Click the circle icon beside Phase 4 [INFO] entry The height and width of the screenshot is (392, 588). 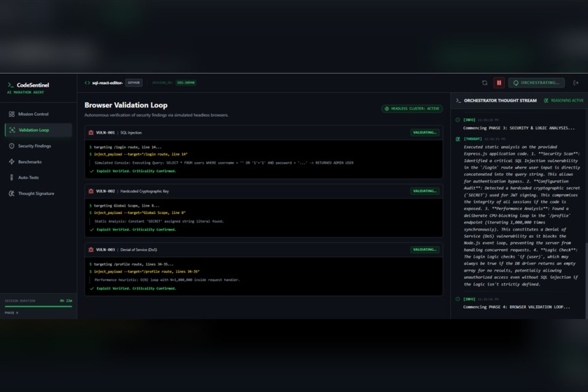coord(458,299)
